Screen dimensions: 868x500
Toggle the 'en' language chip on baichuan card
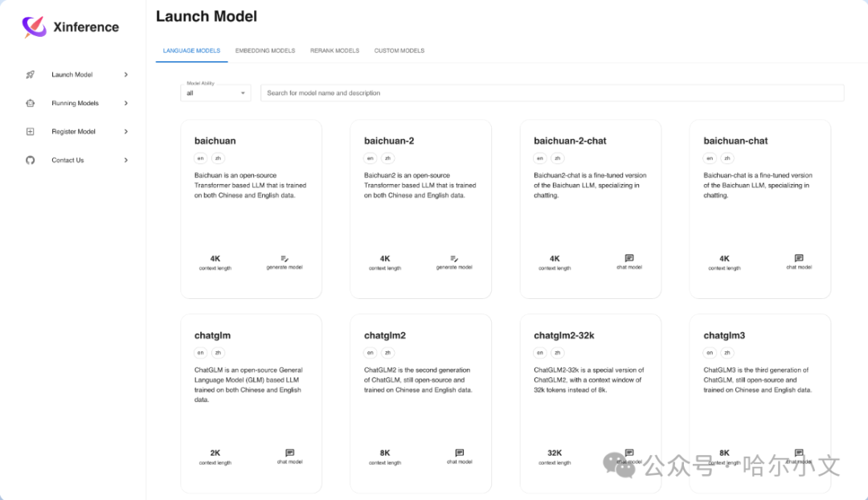pyautogui.click(x=200, y=158)
